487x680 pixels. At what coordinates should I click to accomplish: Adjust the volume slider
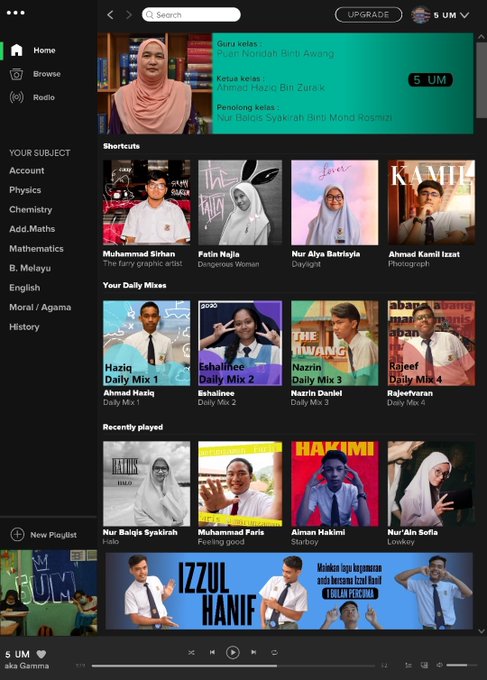461,665
